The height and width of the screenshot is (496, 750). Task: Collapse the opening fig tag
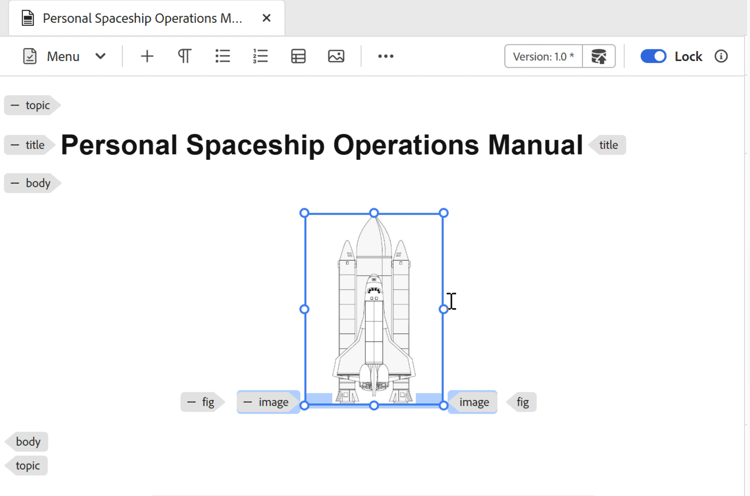pos(191,402)
